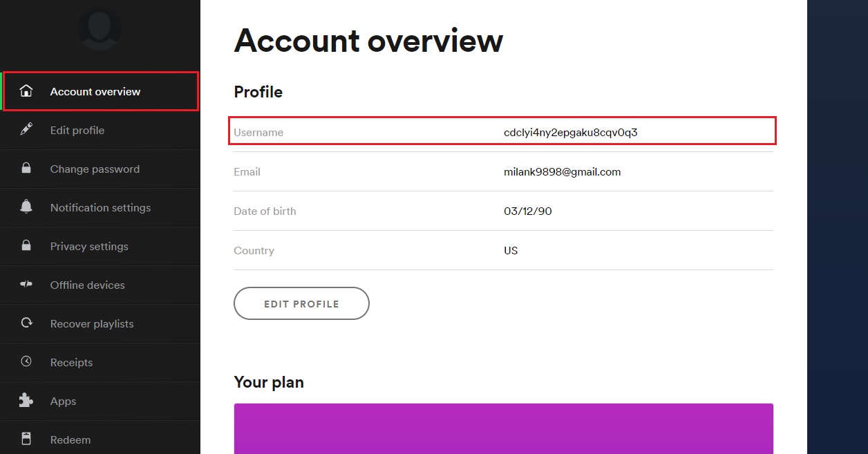Click the circular arrow Recover playlists icon
Viewport: 868px width, 454px height.
26,323
